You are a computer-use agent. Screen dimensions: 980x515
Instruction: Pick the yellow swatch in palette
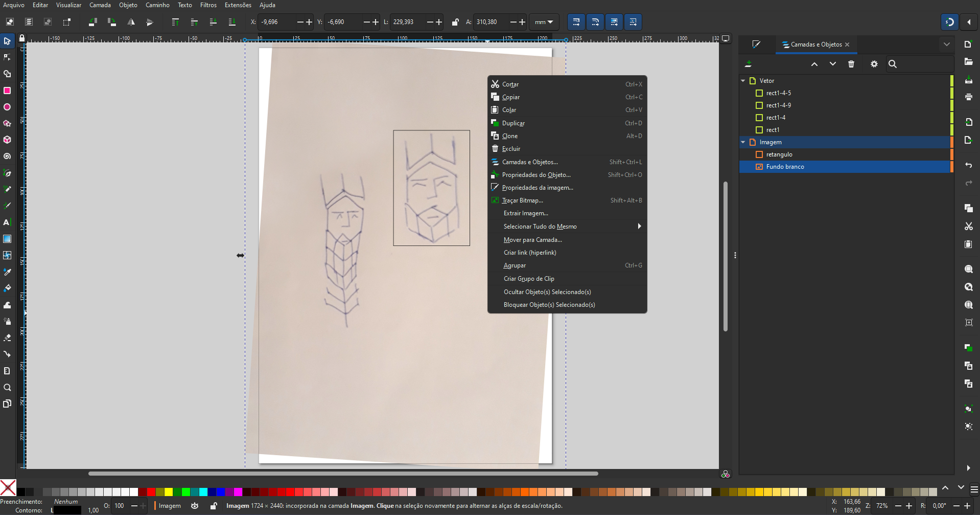pos(169,492)
